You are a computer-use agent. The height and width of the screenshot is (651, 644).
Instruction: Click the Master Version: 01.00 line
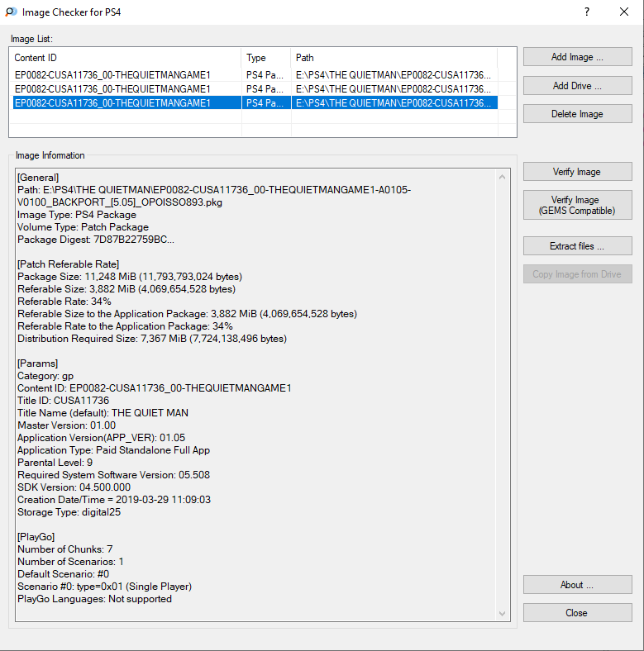[66, 425]
